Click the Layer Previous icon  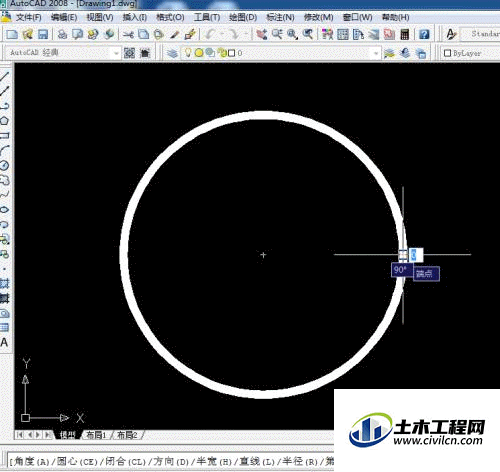coord(405,53)
